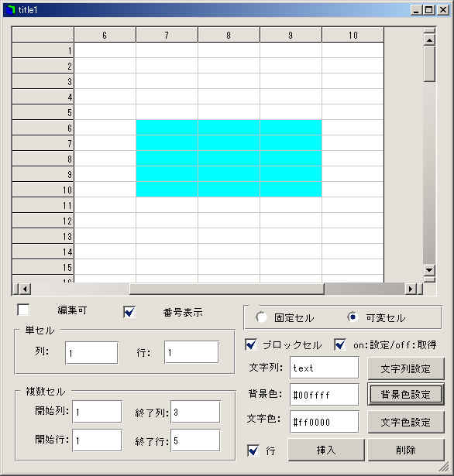Click the title1 window application icon
The image size is (454, 476).
click(10, 10)
